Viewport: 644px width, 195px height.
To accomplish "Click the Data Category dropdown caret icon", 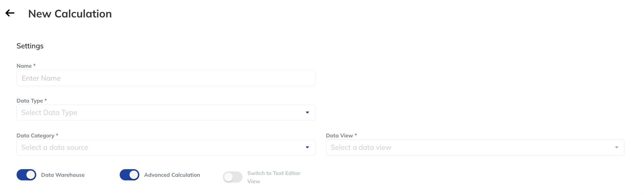I will pyautogui.click(x=307, y=148).
